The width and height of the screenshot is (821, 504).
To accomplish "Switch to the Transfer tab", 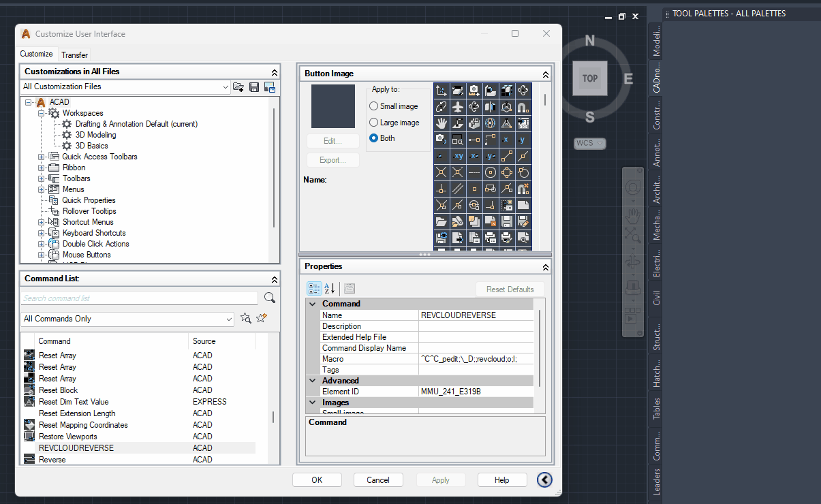I will tap(74, 54).
